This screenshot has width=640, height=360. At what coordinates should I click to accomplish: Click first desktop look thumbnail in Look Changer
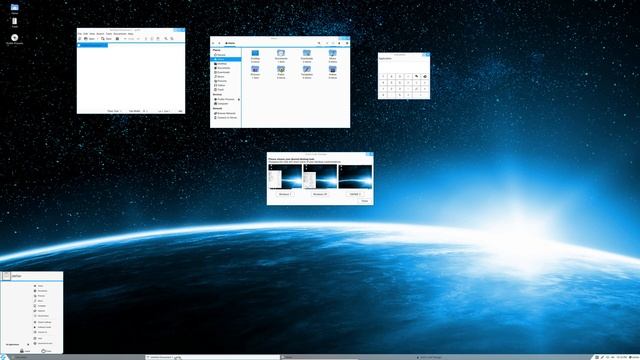(285, 177)
